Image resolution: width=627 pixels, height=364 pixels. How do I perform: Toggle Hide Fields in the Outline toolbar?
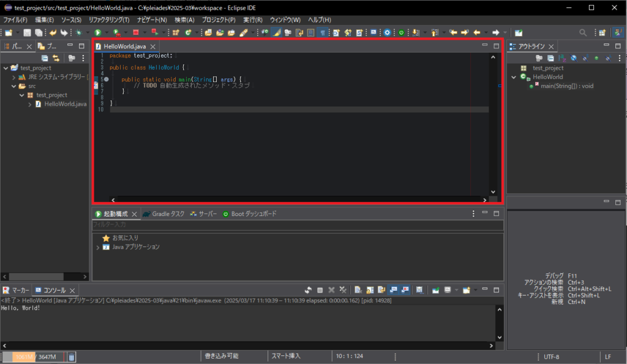click(x=573, y=58)
